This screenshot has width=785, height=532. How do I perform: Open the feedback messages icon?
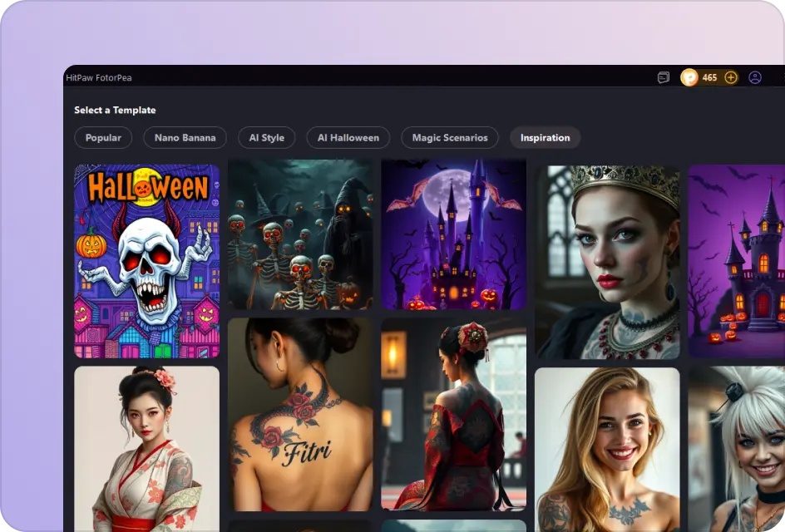click(x=663, y=77)
